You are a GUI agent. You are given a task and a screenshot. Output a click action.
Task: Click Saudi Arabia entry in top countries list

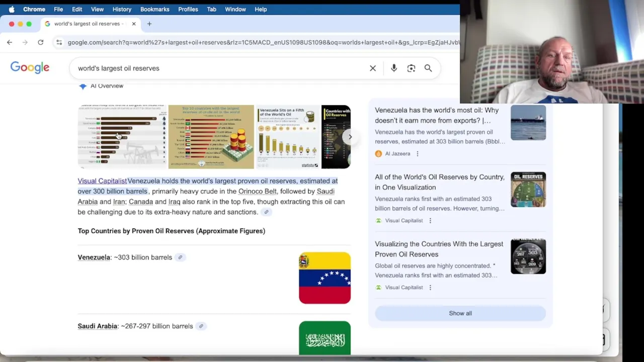pyautogui.click(x=98, y=326)
